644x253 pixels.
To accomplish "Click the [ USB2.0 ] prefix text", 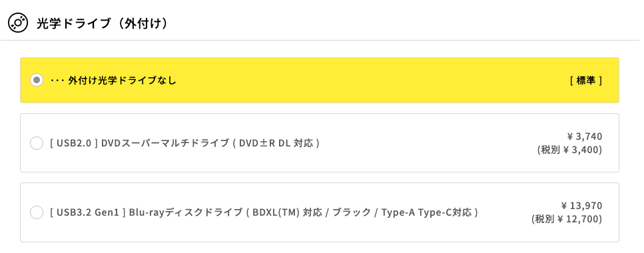I will 73,143.
